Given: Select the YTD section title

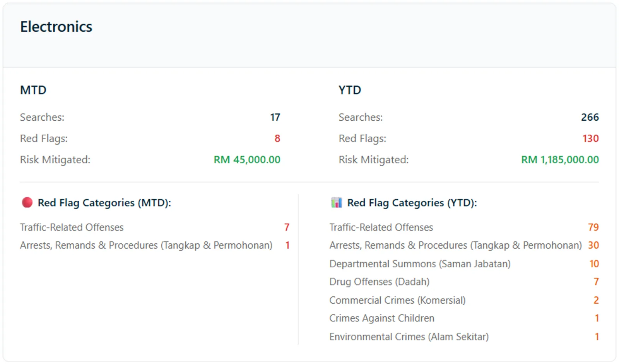Looking at the screenshot, I should click(350, 90).
